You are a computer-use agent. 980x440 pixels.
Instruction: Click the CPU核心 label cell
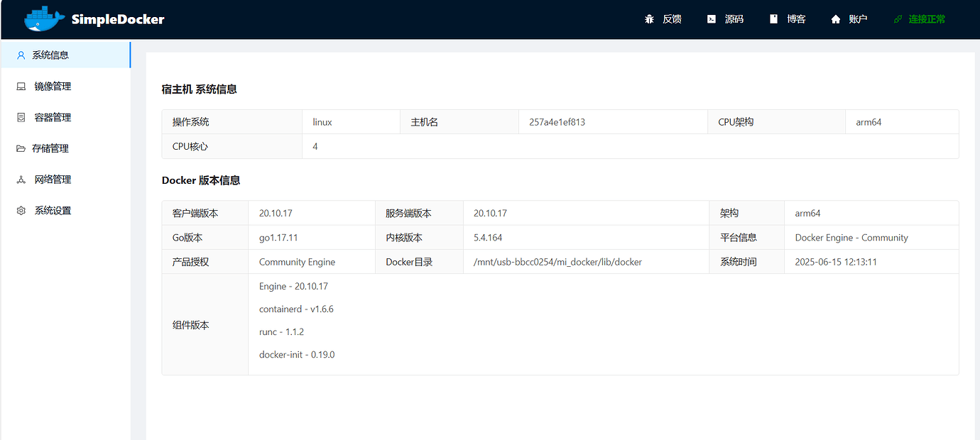click(232, 146)
